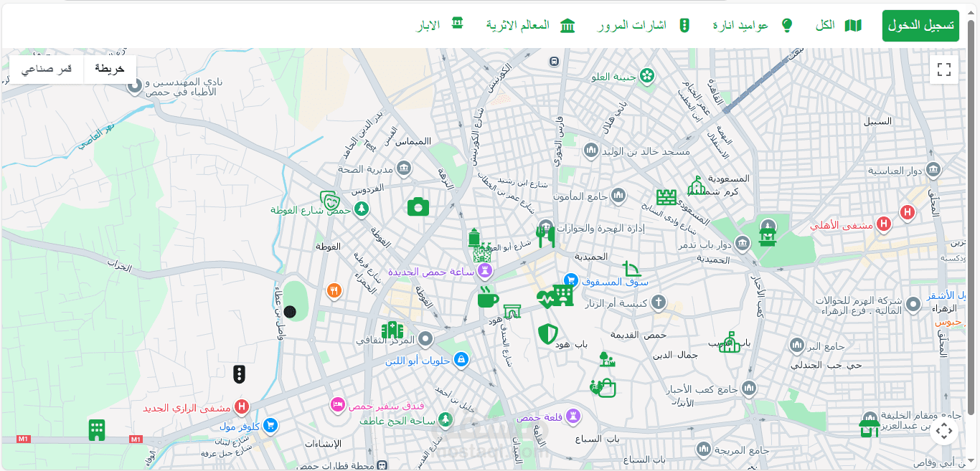The height and width of the screenshot is (471, 980).
Task: Click the دوار العباسية landmark pin
Action: point(933,169)
